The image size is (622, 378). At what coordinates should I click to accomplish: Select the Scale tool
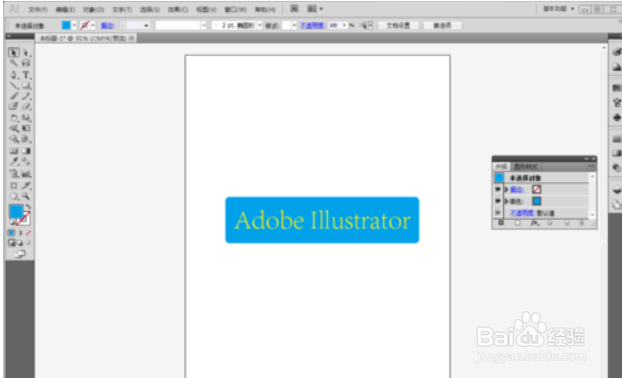coord(26,118)
